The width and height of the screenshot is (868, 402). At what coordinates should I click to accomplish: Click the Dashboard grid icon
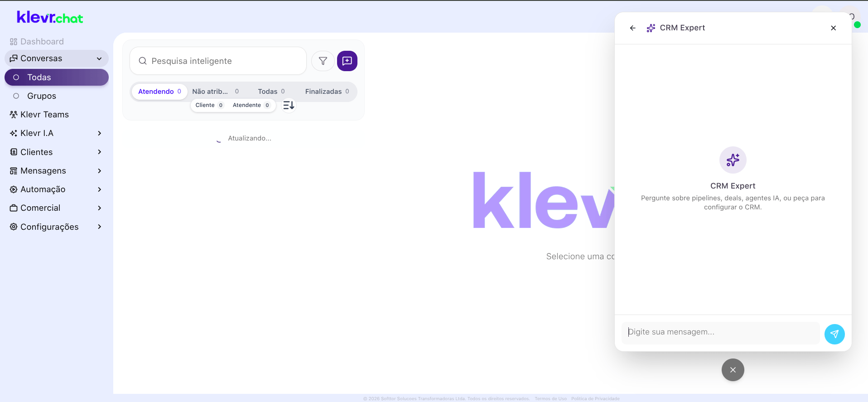click(14, 42)
